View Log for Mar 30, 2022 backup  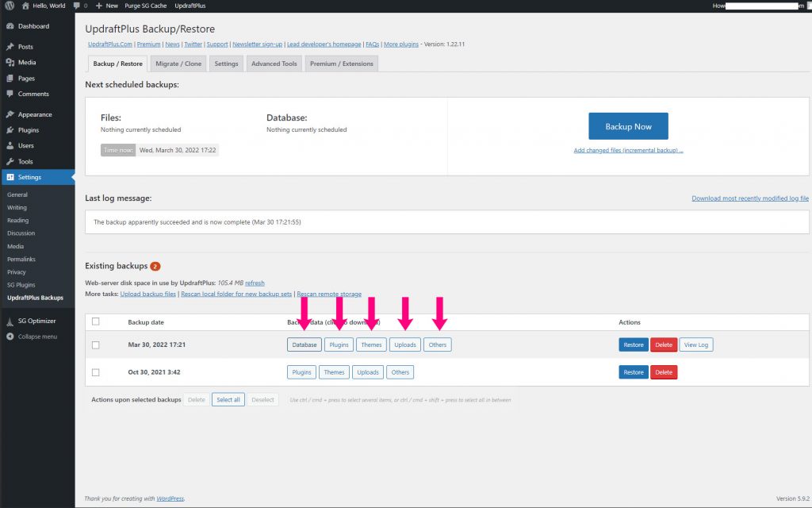696,344
